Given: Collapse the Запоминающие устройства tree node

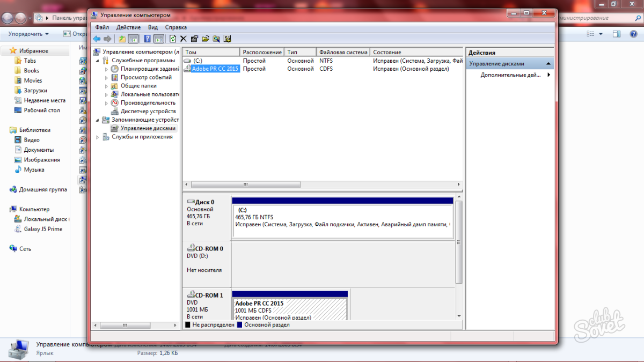Looking at the screenshot, I should 98,120.
